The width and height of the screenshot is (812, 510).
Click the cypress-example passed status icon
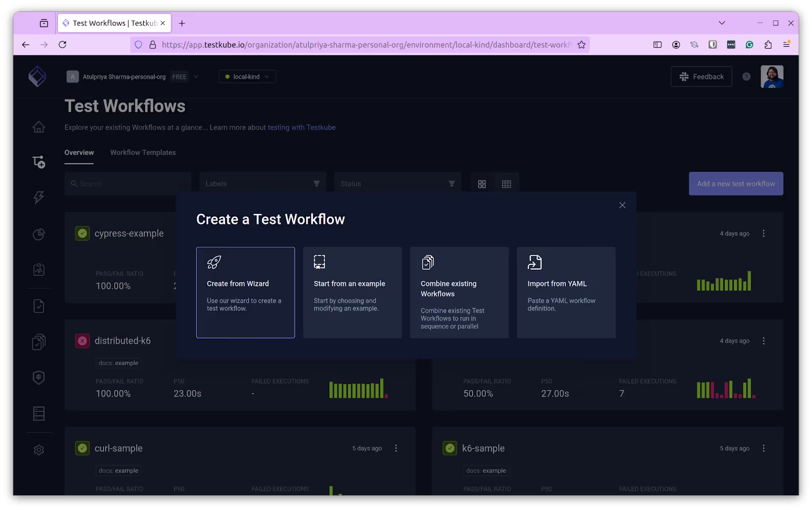[x=83, y=234]
